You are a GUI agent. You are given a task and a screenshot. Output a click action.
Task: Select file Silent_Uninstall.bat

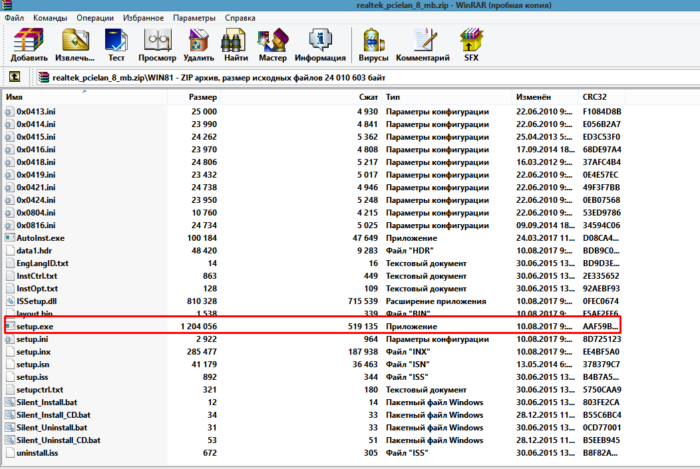(x=52, y=427)
